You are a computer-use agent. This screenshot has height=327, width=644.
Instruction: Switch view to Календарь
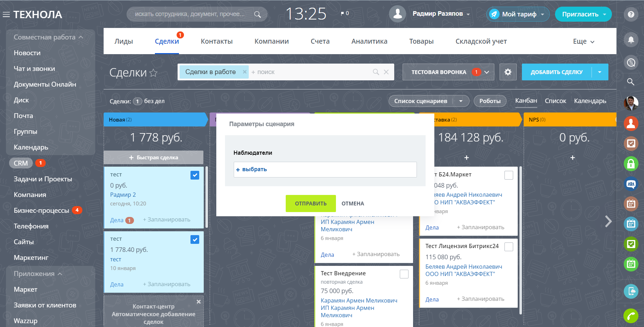590,101
